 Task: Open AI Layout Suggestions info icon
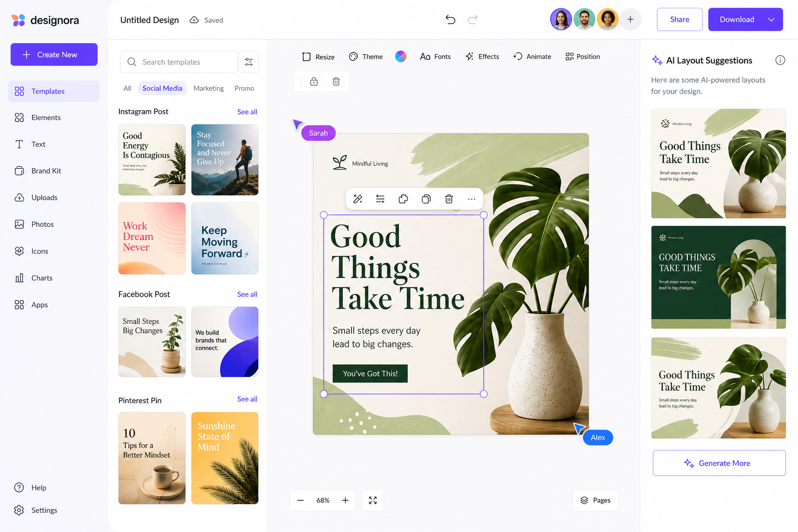[780, 60]
